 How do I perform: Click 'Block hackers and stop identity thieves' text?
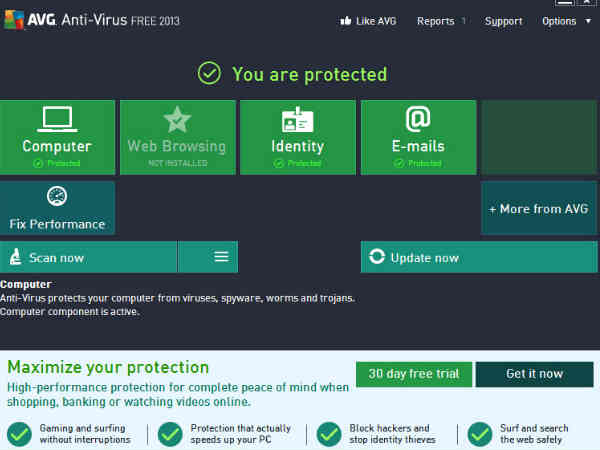tap(392, 434)
